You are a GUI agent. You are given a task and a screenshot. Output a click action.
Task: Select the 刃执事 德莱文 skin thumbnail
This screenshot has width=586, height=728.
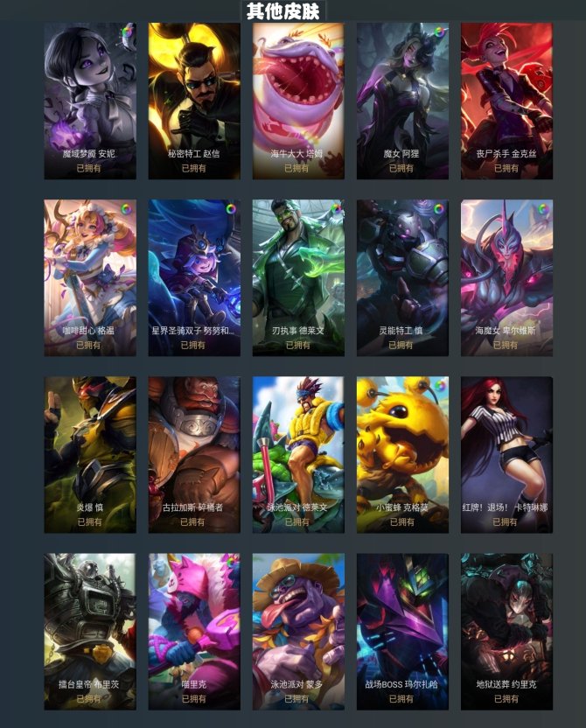(298, 278)
